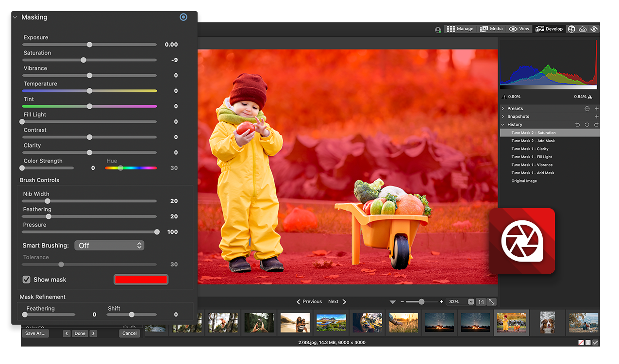Viewport: 619px width, 364px height.
Task: Click the redo arrow in History panel
Action: point(596,125)
